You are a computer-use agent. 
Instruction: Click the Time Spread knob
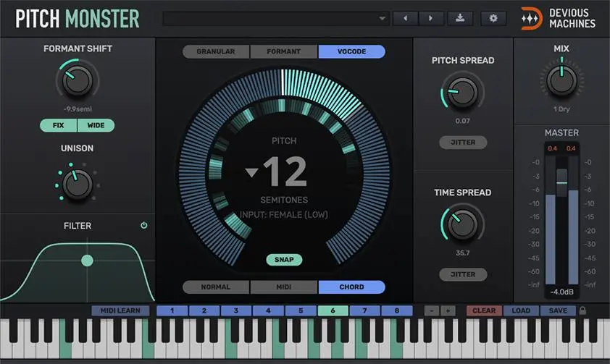point(462,224)
